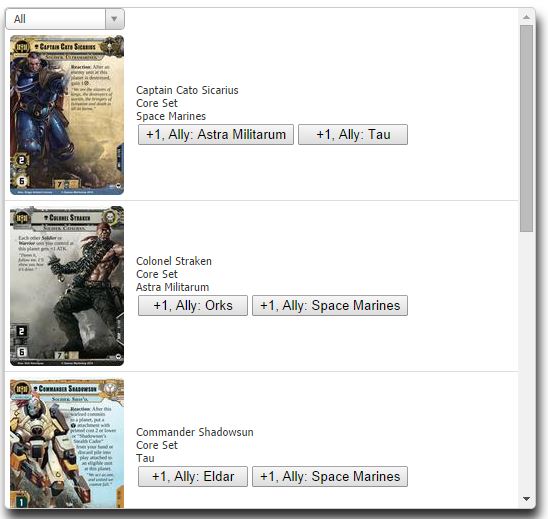The height and width of the screenshot is (519, 548).
Task: Choose +1, Ally: Eldar button
Action: (193, 476)
